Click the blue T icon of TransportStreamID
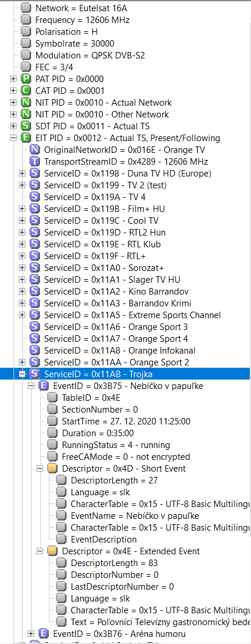This screenshot has height=644, width=251. (x=35, y=162)
